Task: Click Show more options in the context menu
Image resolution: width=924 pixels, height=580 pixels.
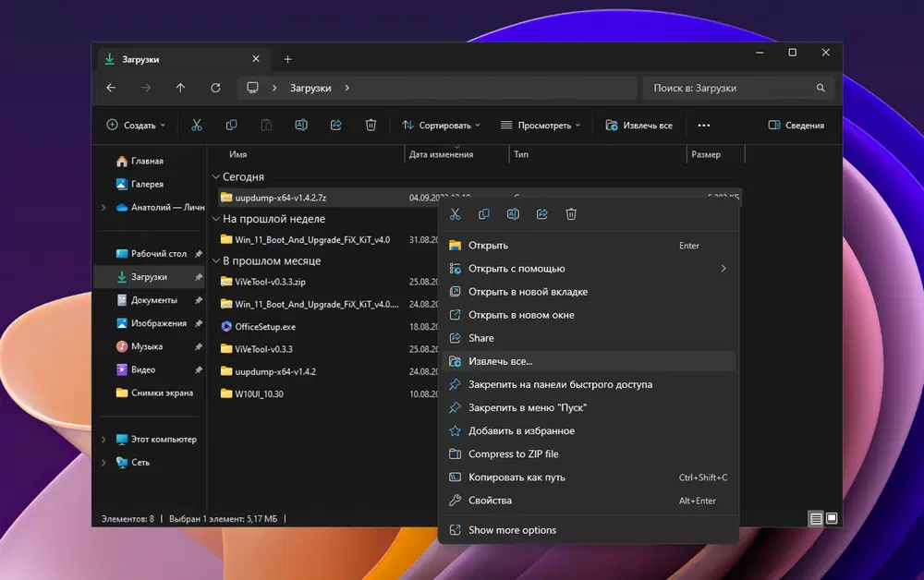Action: (x=512, y=530)
